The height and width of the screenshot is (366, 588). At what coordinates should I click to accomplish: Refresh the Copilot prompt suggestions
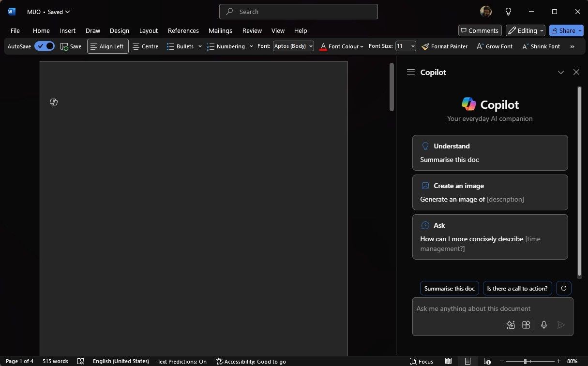564,288
